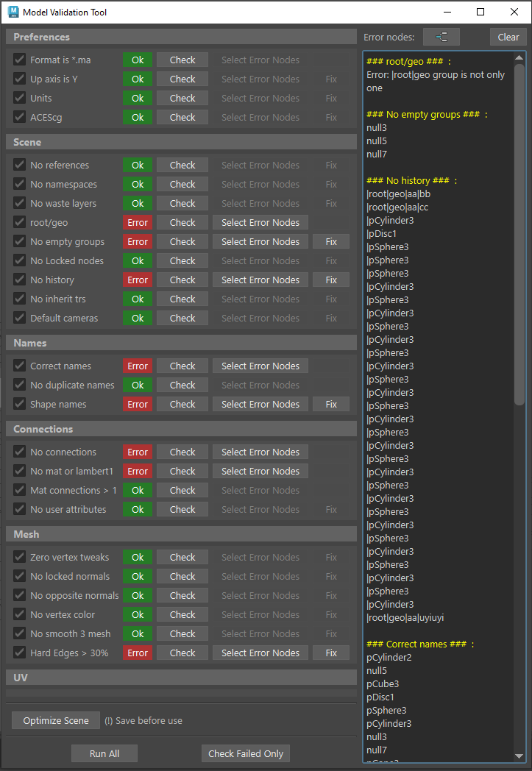Click the Maya app icon in title bar
Image resolution: width=532 pixels, height=771 pixels.
(x=13, y=13)
